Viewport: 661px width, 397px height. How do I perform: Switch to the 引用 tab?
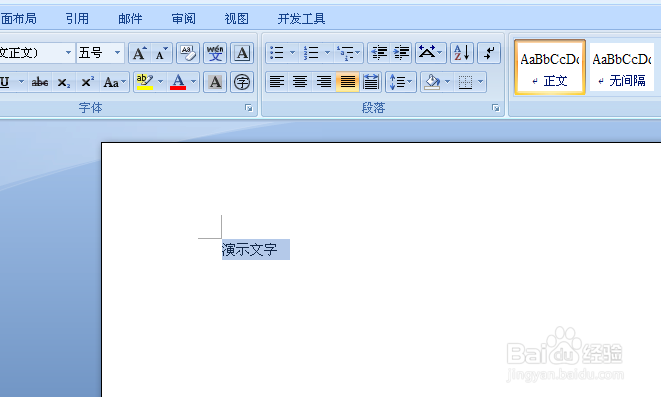pyautogui.click(x=77, y=19)
